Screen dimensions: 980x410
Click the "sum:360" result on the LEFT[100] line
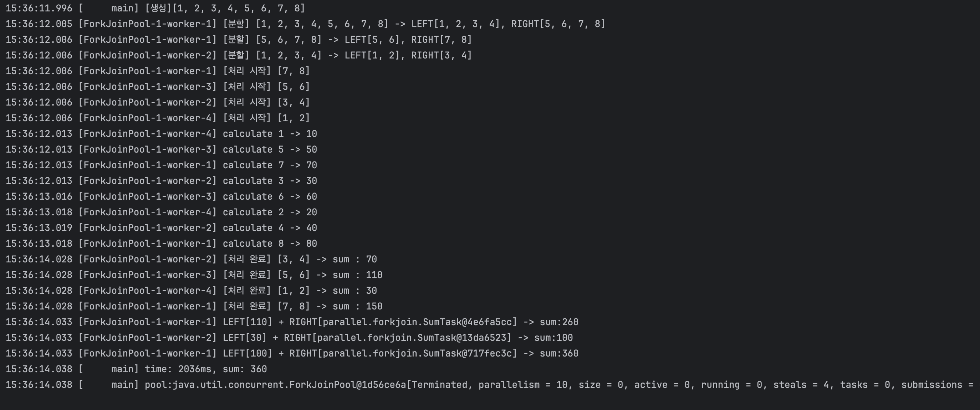pyautogui.click(x=559, y=353)
